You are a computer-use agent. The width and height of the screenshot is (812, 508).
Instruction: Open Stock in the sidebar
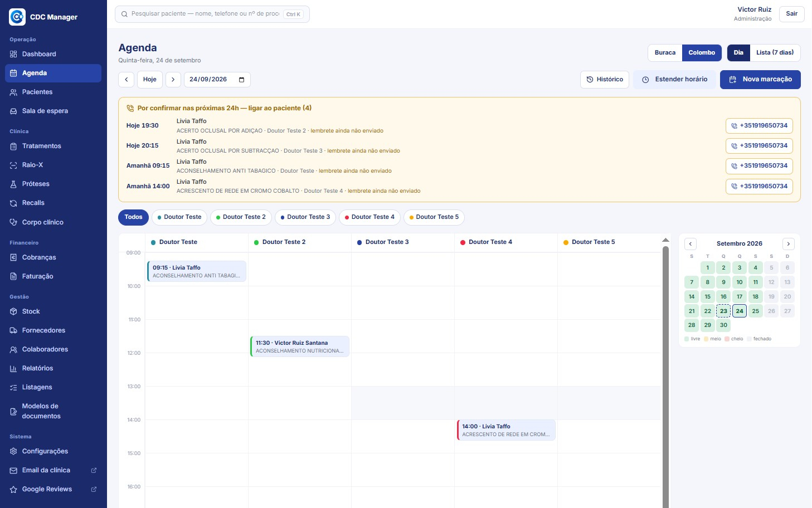pyautogui.click(x=54, y=311)
